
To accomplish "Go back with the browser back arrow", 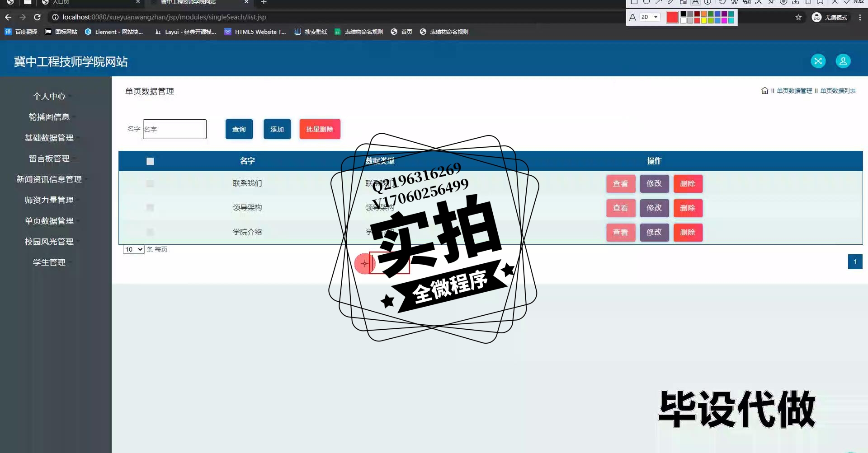I will 8,17.
